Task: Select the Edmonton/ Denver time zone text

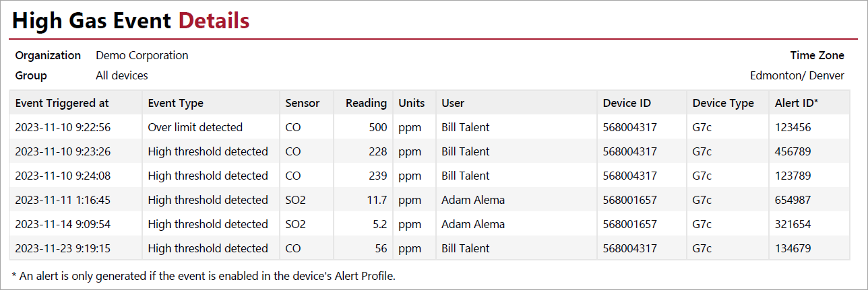Action: pyautogui.click(x=797, y=75)
